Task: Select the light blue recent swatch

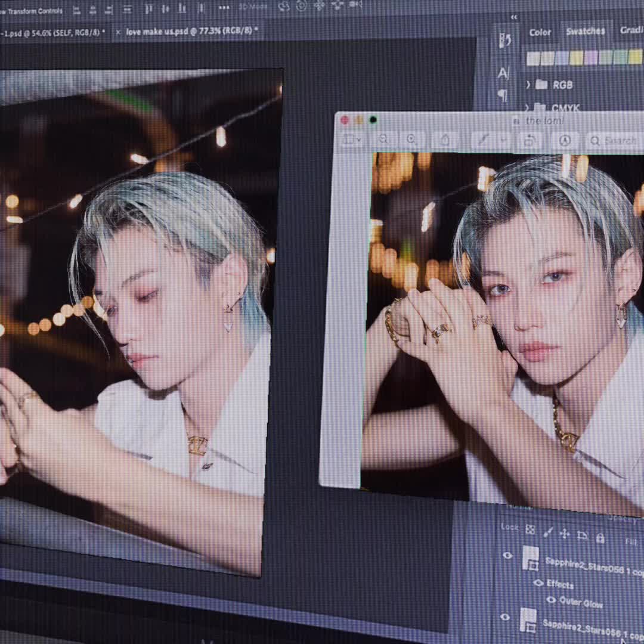Action: pyautogui.click(x=562, y=58)
